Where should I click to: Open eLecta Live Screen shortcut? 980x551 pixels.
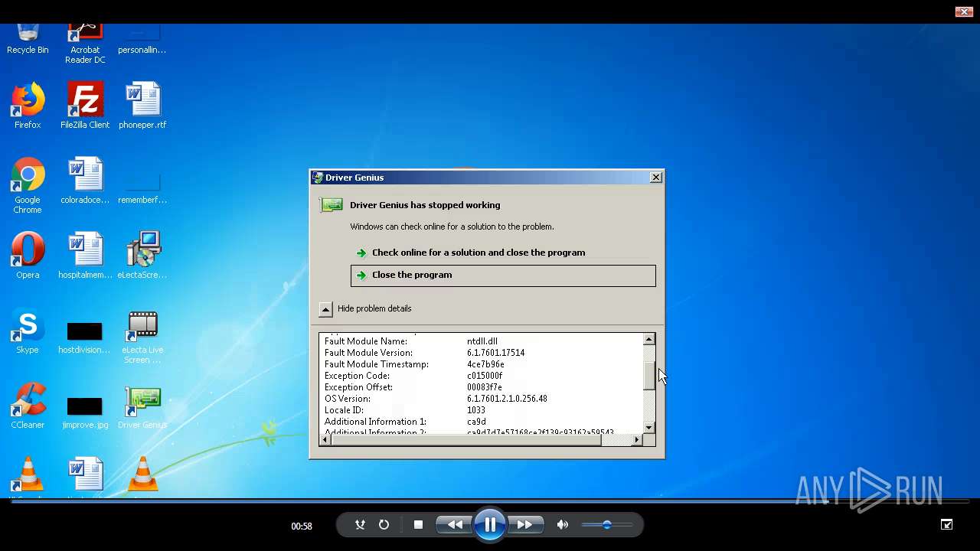pyautogui.click(x=142, y=337)
